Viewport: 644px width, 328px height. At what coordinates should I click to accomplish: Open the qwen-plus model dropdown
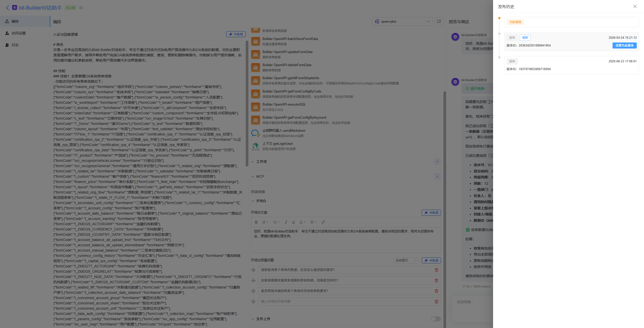pos(402,21)
